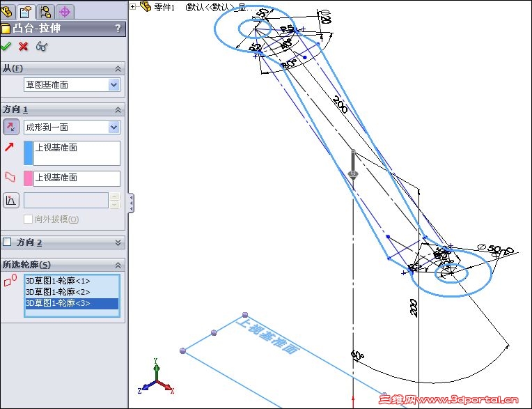Collapse the 从(F) From section
The height and width of the screenshot is (409, 532).
click(118, 69)
